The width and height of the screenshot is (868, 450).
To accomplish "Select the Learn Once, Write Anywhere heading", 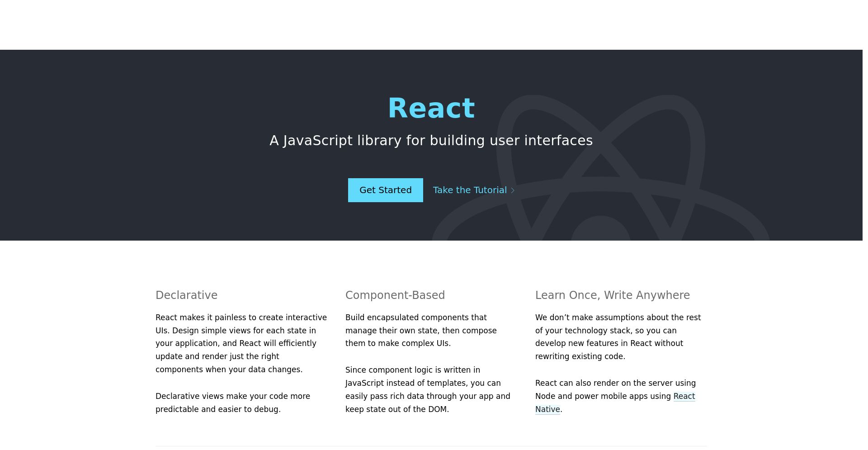I will tap(613, 295).
